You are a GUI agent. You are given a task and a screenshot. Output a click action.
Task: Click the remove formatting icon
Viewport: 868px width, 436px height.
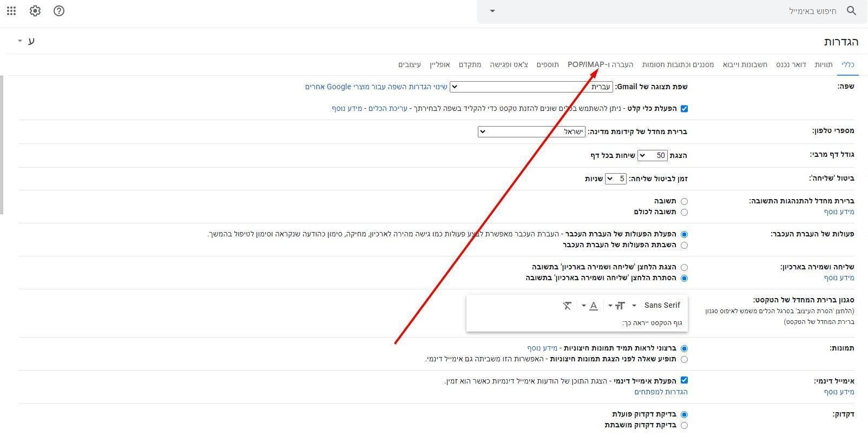567,306
